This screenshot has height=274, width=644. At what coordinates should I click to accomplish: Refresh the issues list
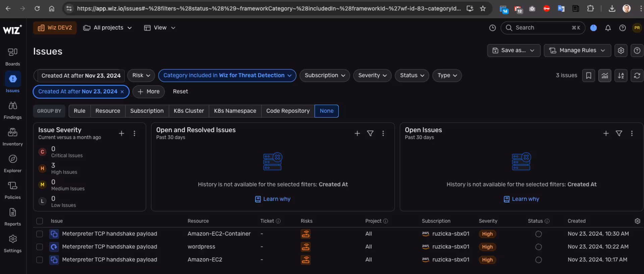click(x=637, y=76)
